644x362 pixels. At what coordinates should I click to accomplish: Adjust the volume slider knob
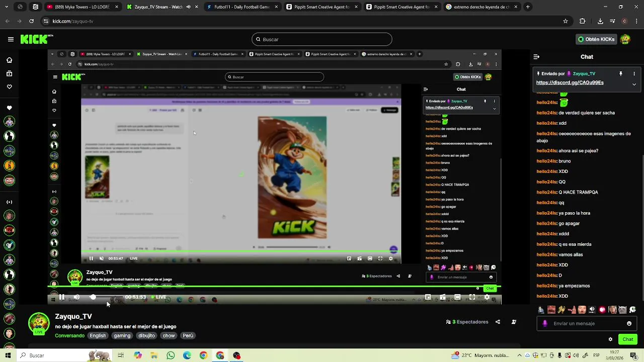[x=93, y=297]
